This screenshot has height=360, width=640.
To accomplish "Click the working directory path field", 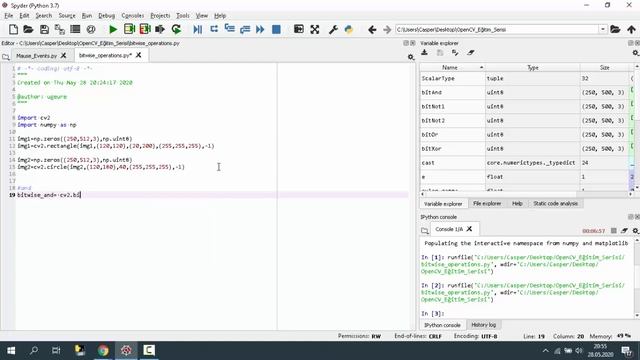I will click(x=497, y=29).
